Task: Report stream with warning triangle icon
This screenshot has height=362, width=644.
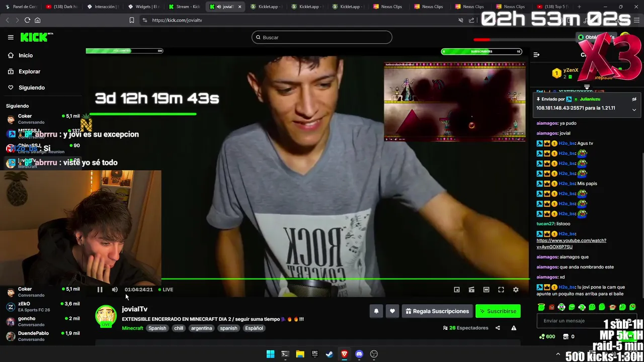Action: coord(514,328)
